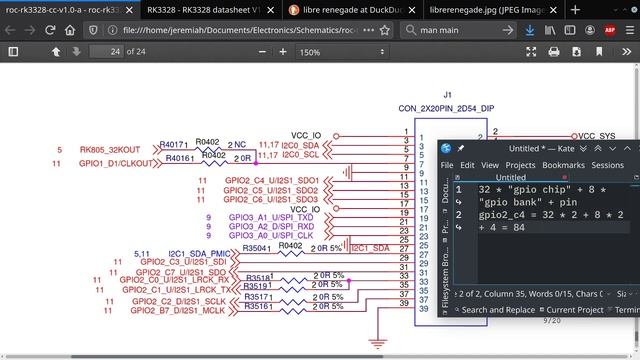Open Kate Filesystem Browser side panel
This screenshot has height=360, width=640.
point(445,277)
